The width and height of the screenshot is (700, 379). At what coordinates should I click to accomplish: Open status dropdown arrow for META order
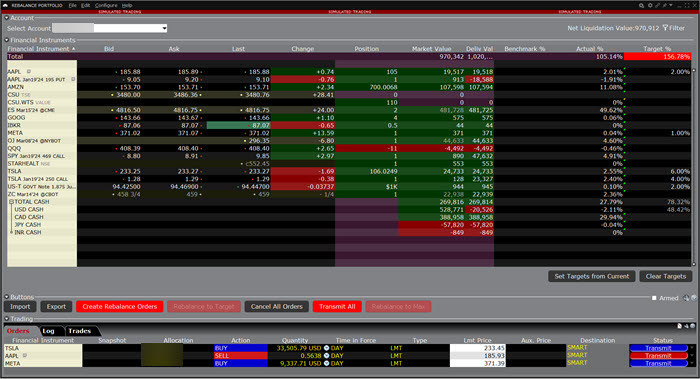tap(692, 363)
